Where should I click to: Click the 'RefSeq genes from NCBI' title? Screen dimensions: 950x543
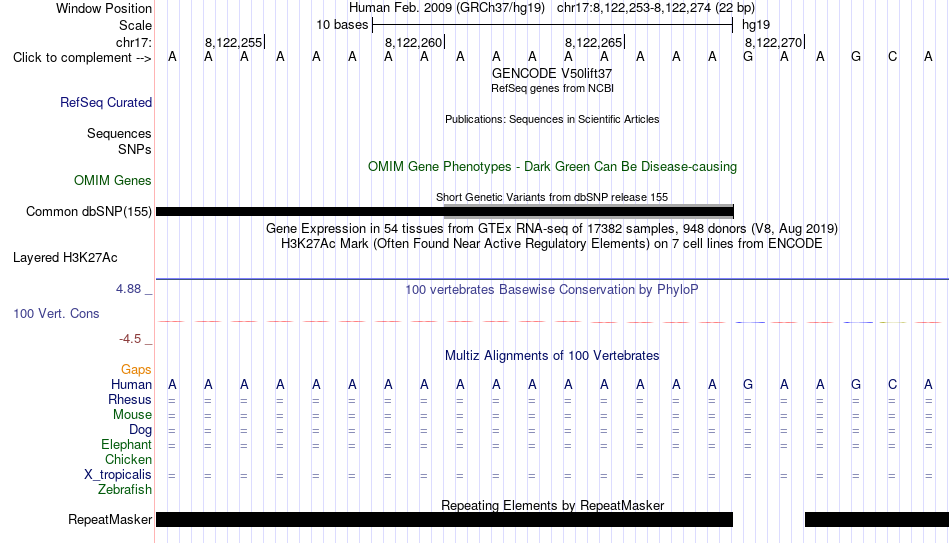pyautogui.click(x=552, y=88)
